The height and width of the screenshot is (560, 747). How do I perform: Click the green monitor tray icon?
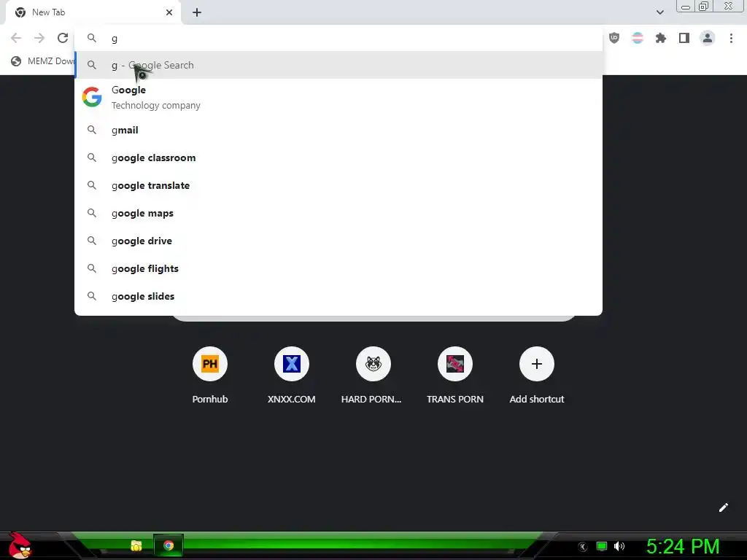[602, 546]
